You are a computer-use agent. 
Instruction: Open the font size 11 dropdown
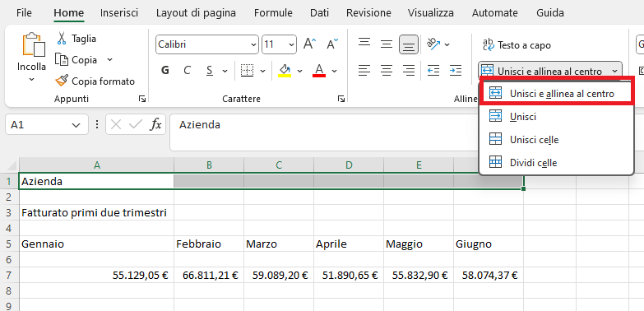pyautogui.click(x=292, y=44)
